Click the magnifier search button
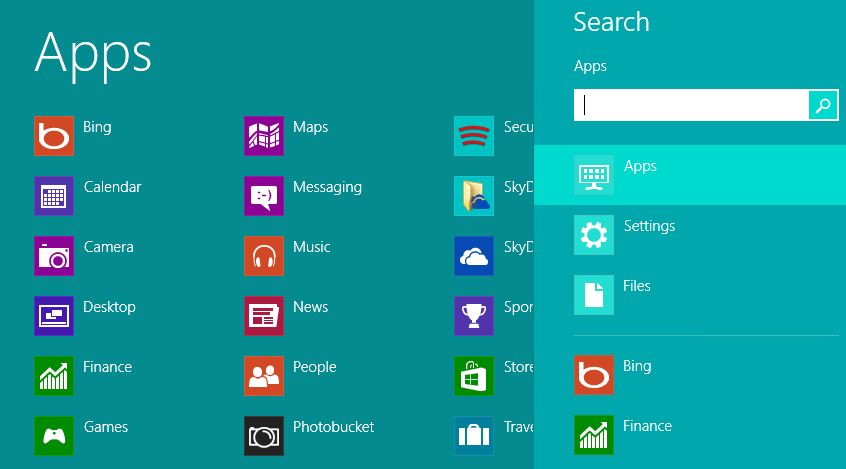 (823, 105)
